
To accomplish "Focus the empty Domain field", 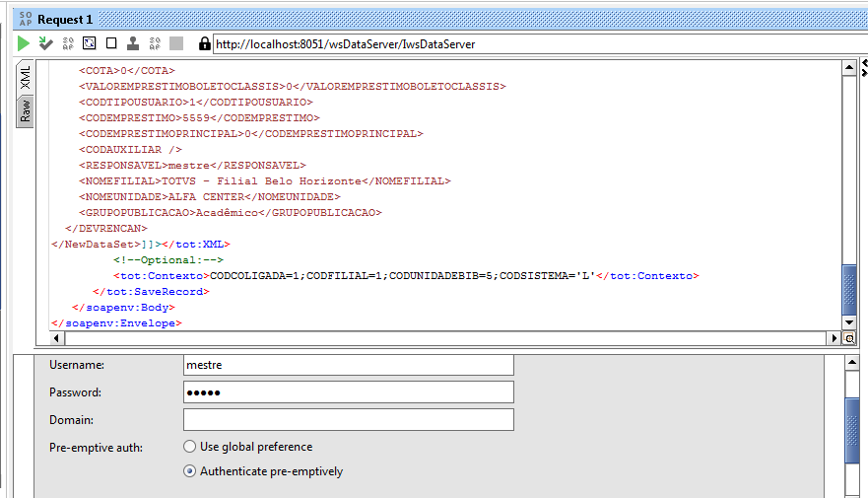I will point(349,419).
